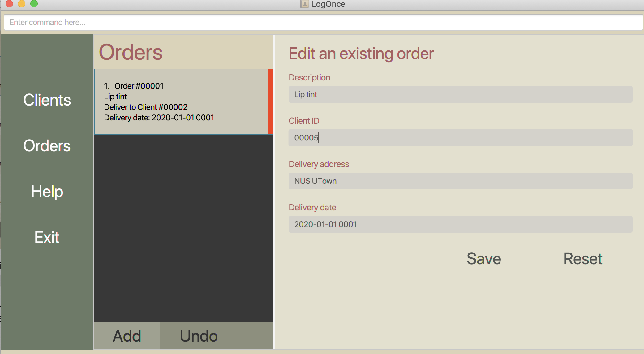This screenshot has height=354, width=644.
Task: Reset the order edit form
Action: coord(582,259)
